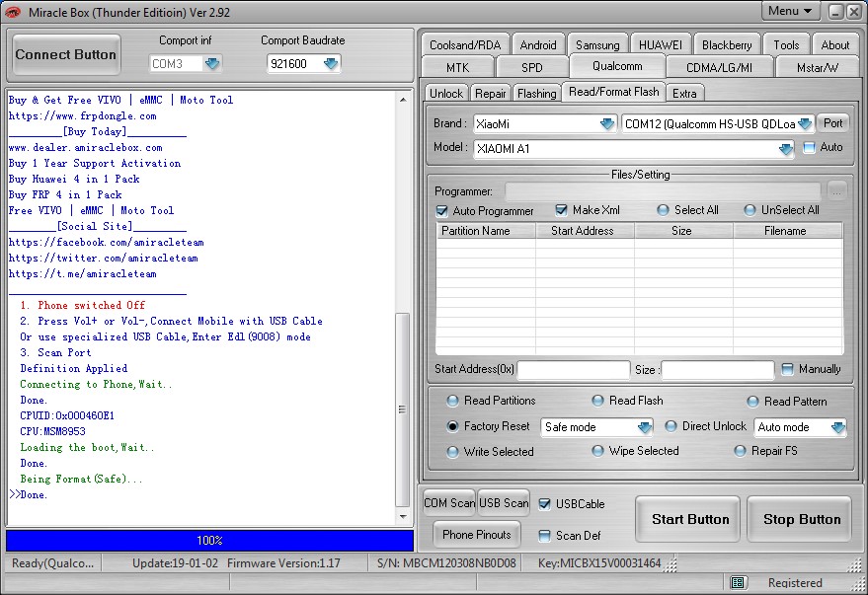The height and width of the screenshot is (595, 868).
Task: Click the Miracle Box app logo icon
Action: click(13, 12)
